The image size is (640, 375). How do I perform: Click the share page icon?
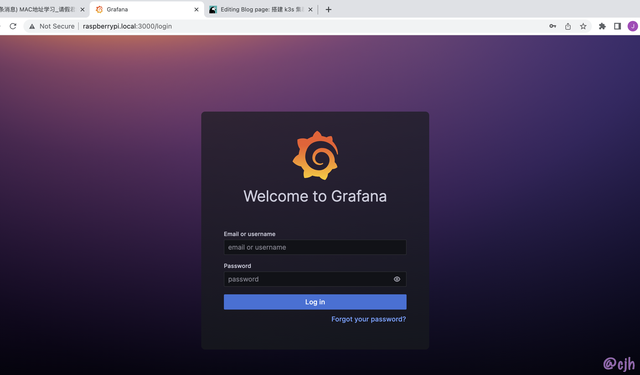pos(568,26)
